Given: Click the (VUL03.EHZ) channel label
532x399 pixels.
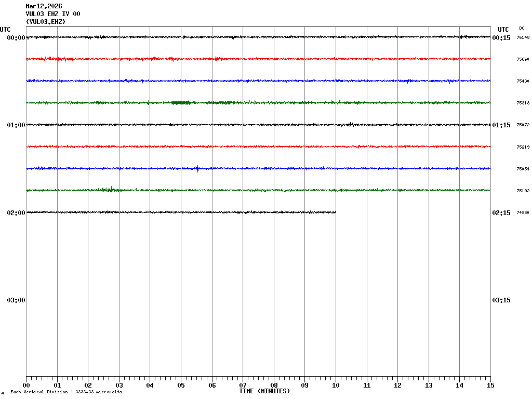Looking at the screenshot, I should (x=46, y=22).
